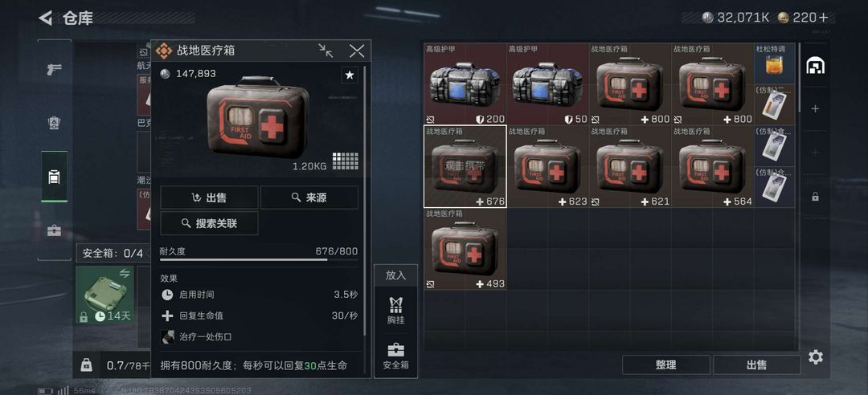
Task: Open the pistol weapons category in sidebar
Action: 55,69
